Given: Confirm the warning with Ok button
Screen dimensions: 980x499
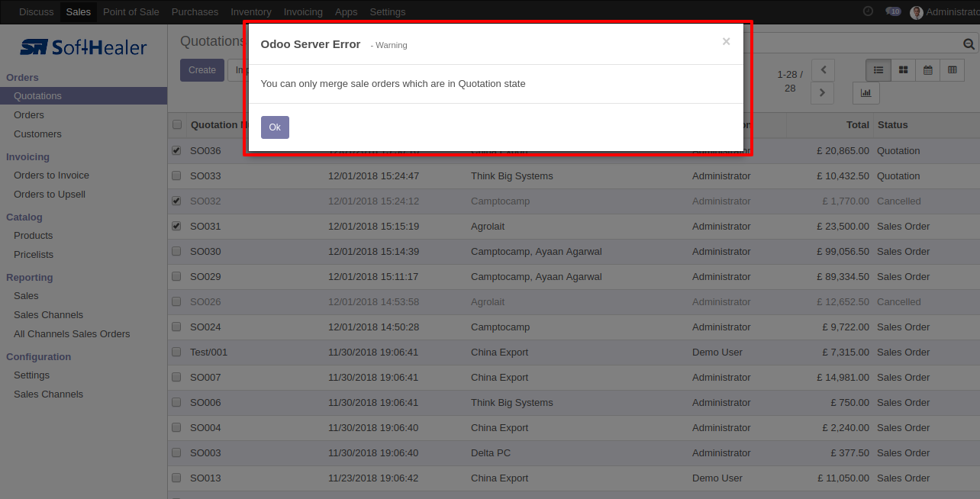Looking at the screenshot, I should click(x=275, y=127).
